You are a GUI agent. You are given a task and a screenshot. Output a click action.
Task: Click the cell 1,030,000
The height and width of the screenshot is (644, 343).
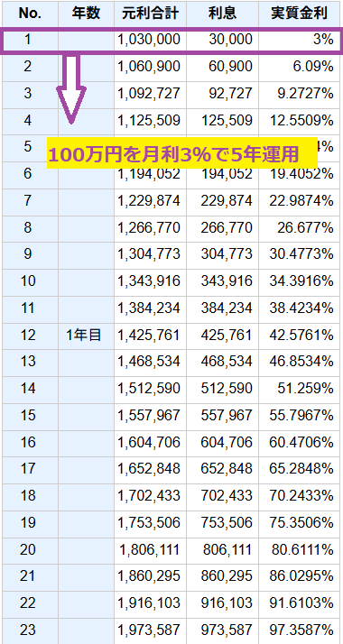[150, 40]
